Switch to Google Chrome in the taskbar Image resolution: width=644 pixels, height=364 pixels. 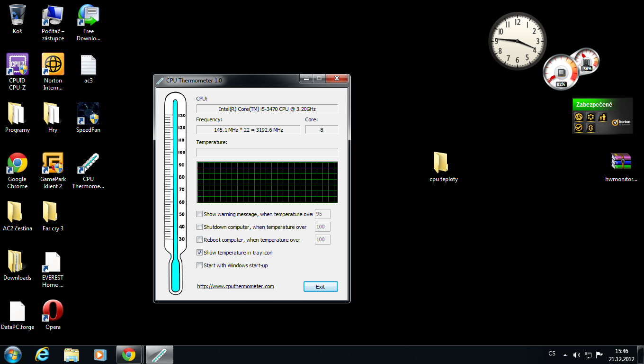[129, 355]
